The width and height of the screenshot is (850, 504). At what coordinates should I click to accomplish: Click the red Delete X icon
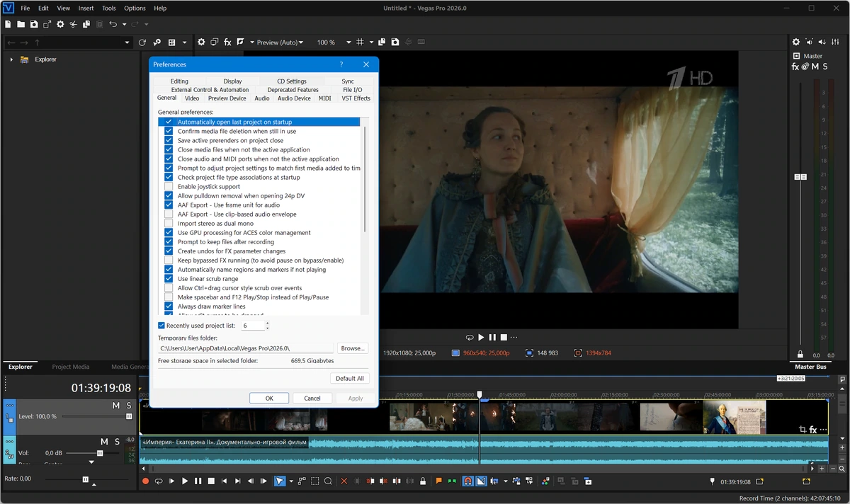[x=344, y=481]
